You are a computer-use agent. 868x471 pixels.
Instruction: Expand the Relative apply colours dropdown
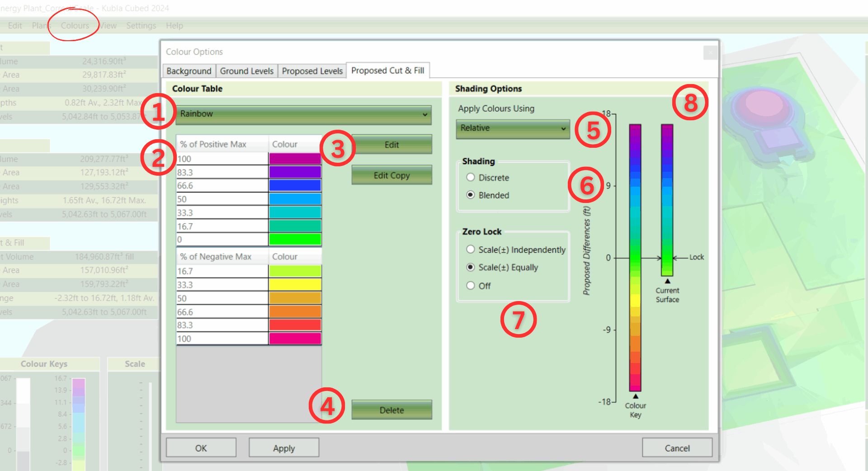click(513, 128)
